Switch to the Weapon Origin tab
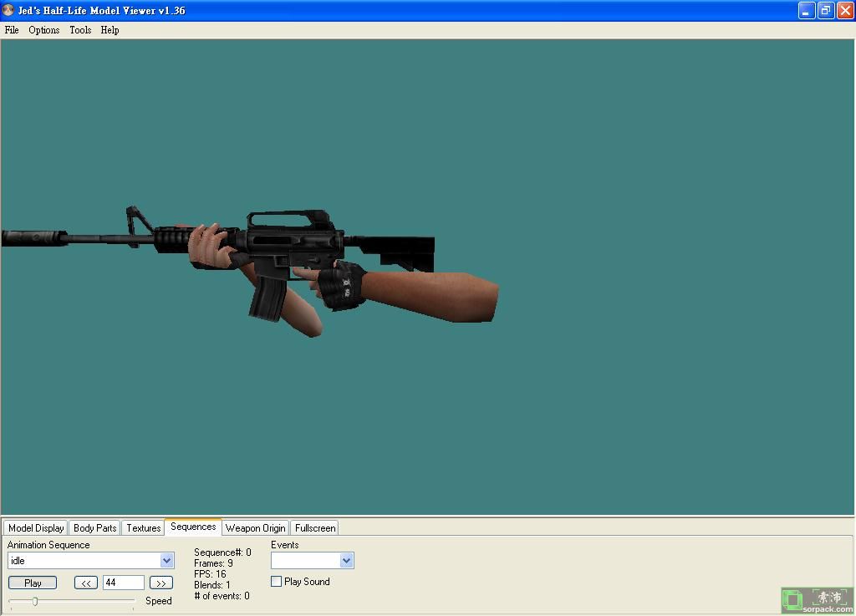Screen dimensions: 856x616 pos(255,528)
